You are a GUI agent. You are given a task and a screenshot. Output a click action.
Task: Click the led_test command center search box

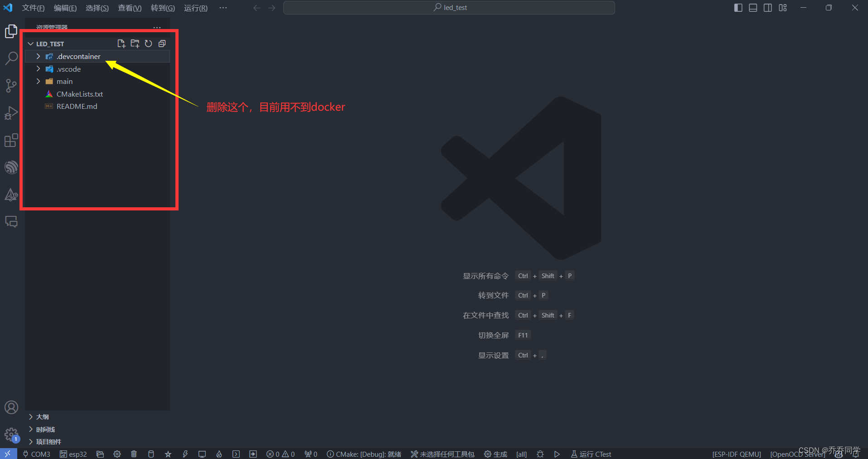click(449, 8)
